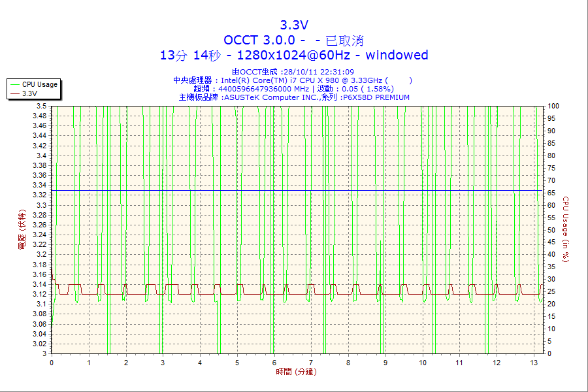The height and width of the screenshot is (392, 588).
Task: Click the OCCT 3.0.0 title line
Action: coord(293,40)
